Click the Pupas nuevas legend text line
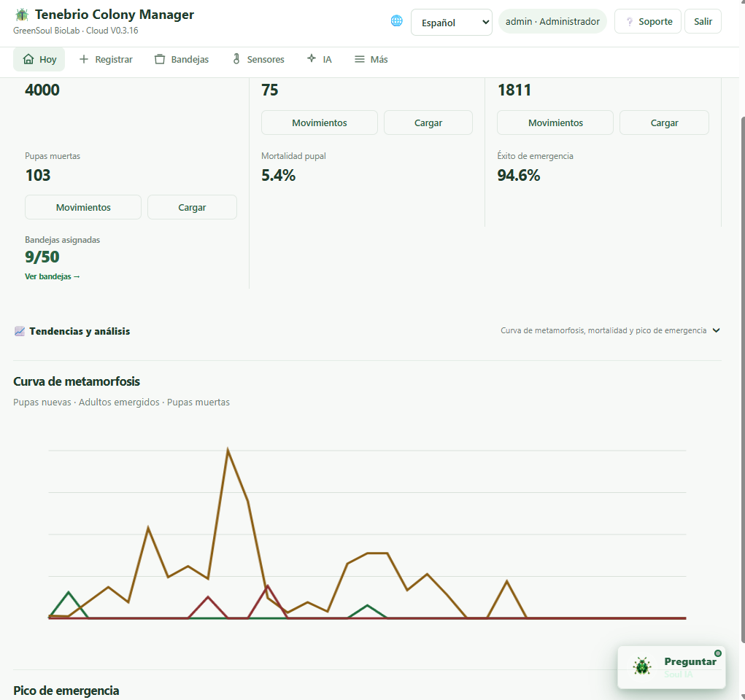Viewport: 745px width, 700px height. (121, 402)
